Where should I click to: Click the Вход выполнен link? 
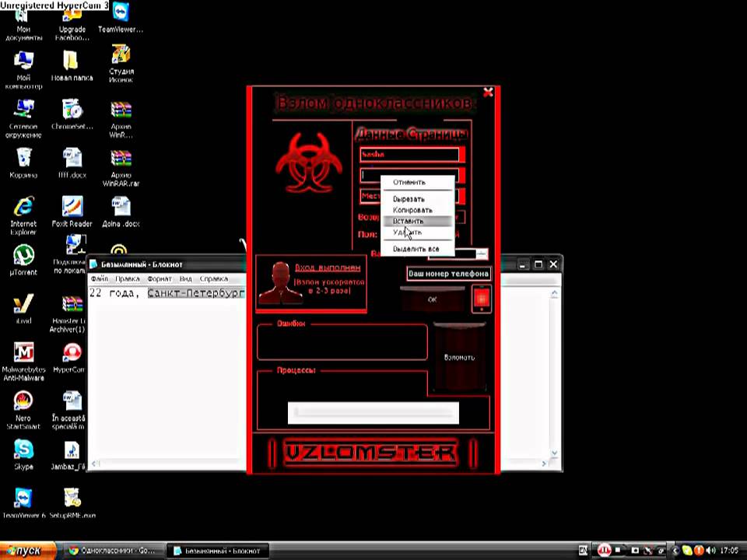tap(328, 268)
